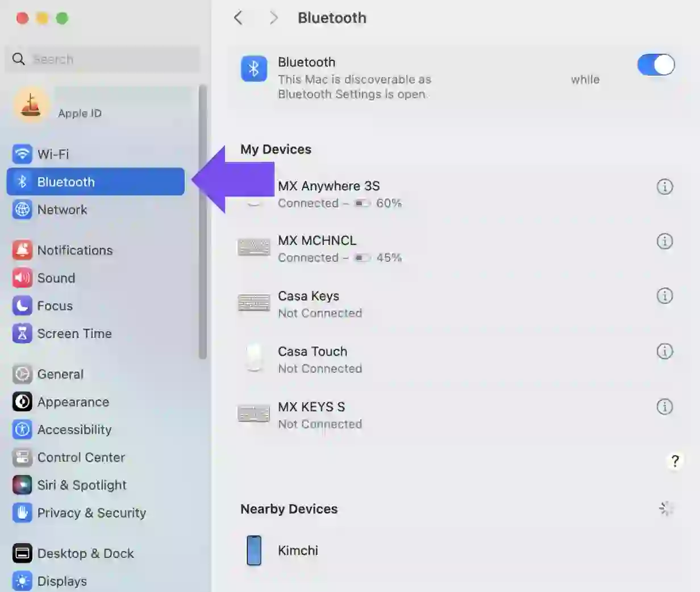Screen dimensions: 700x592
Task: Select the MX KEYS S device name
Action: tap(311, 407)
